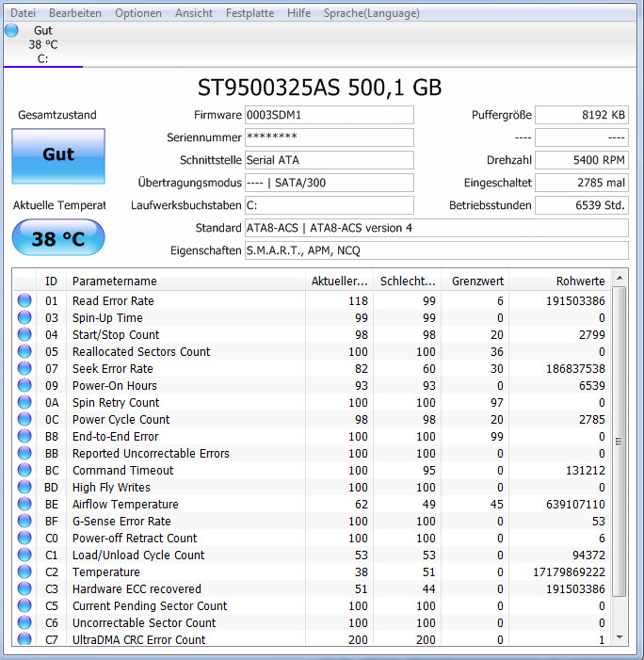The width and height of the screenshot is (644, 660).
Task: Click the status orb of Seek Error Rate
Action: [x=24, y=368]
